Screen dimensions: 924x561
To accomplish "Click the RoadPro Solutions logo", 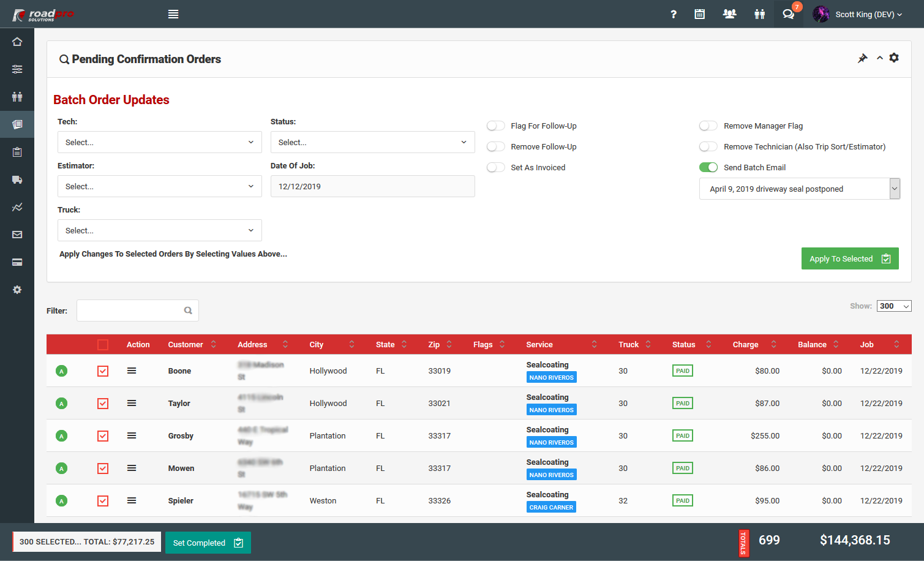I will point(43,15).
